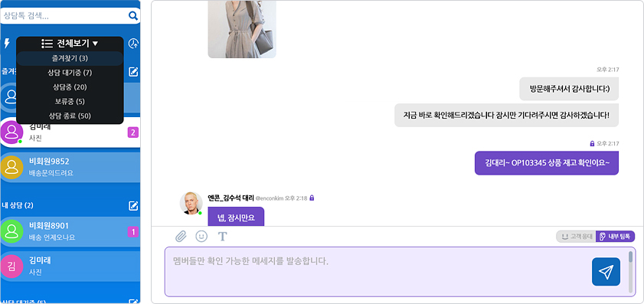Click the 넵, 잠시만요 message bubble
This screenshot has width=644, height=304.
(236, 217)
